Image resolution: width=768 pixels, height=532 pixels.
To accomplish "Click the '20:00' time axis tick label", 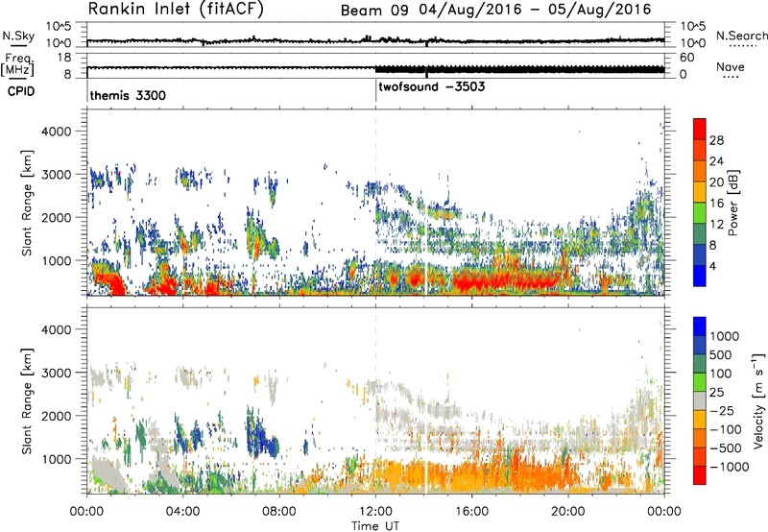I will (568, 512).
